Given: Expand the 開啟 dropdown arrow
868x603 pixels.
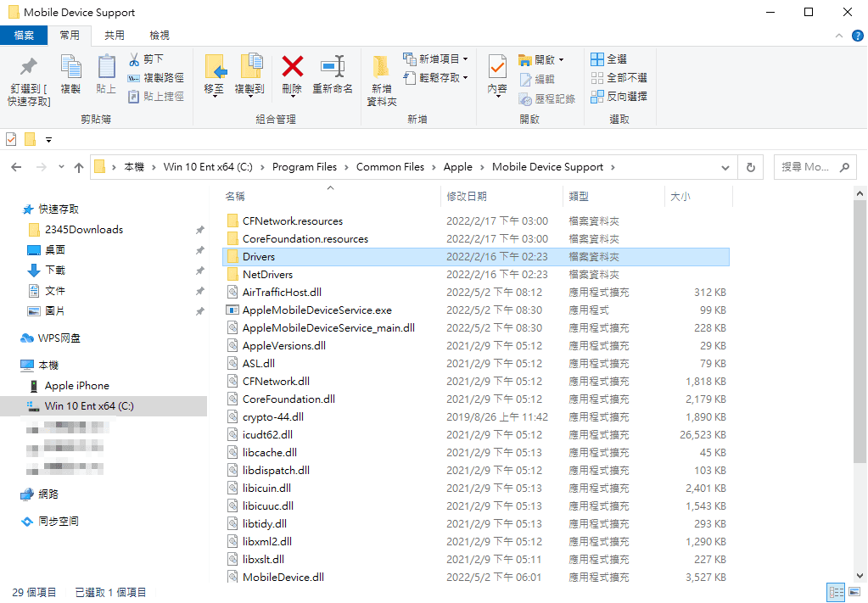Looking at the screenshot, I should pyautogui.click(x=561, y=60).
